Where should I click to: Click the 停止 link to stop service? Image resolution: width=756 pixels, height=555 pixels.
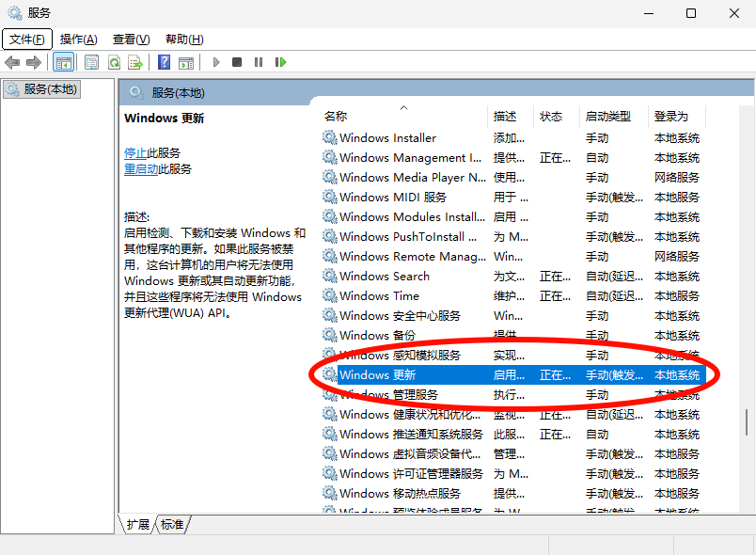click(x=135, y=153)
